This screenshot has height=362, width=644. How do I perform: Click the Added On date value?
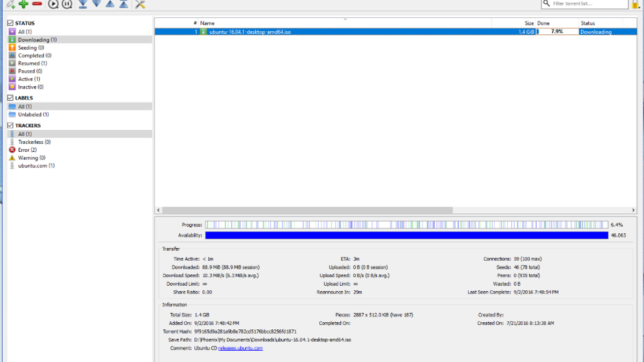pos(217,323)
